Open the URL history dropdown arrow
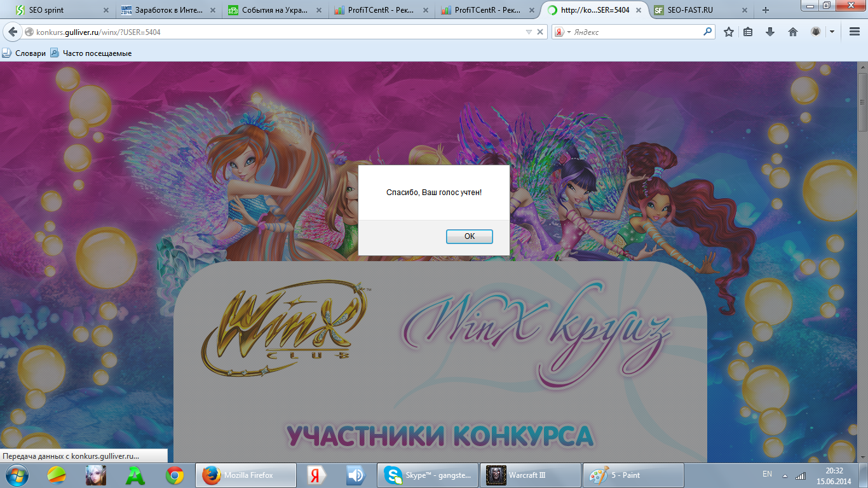The width and height of the screenshot is (868, 488). pos(529,32)
